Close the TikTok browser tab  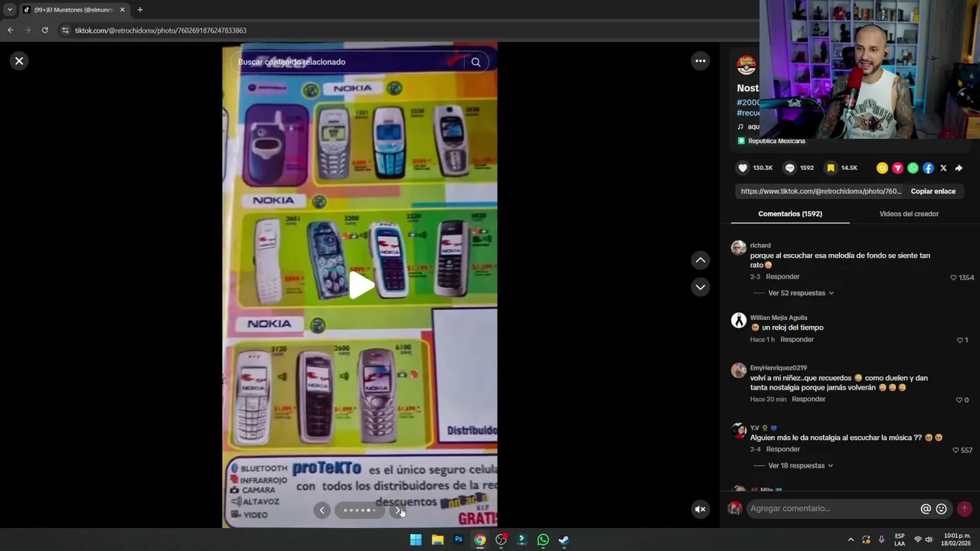(x=122, y=10)
